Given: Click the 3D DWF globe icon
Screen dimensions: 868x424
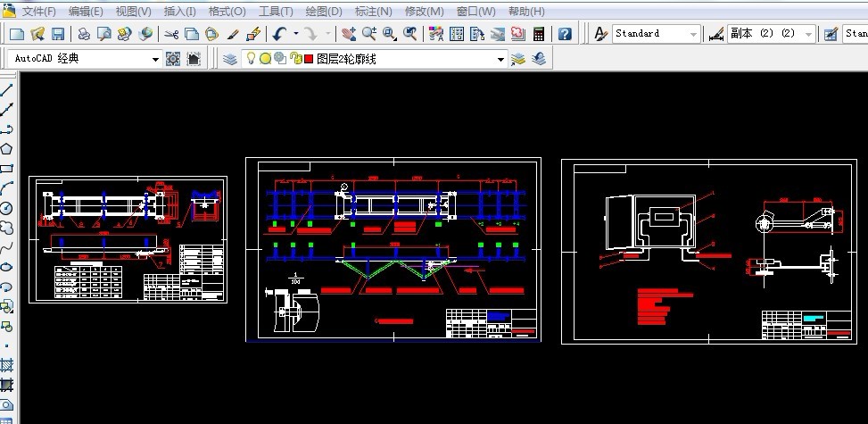Looking at the screenshot, I should point(145,34).
